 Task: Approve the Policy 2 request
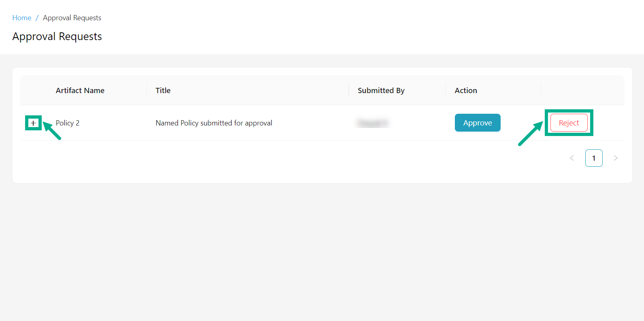[478, 123]
